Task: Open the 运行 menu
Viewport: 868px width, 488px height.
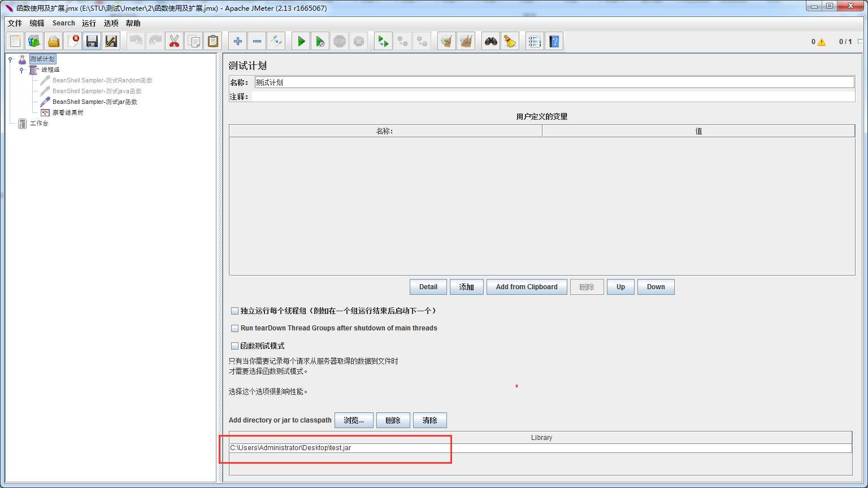Action: [x=89, y=23]
